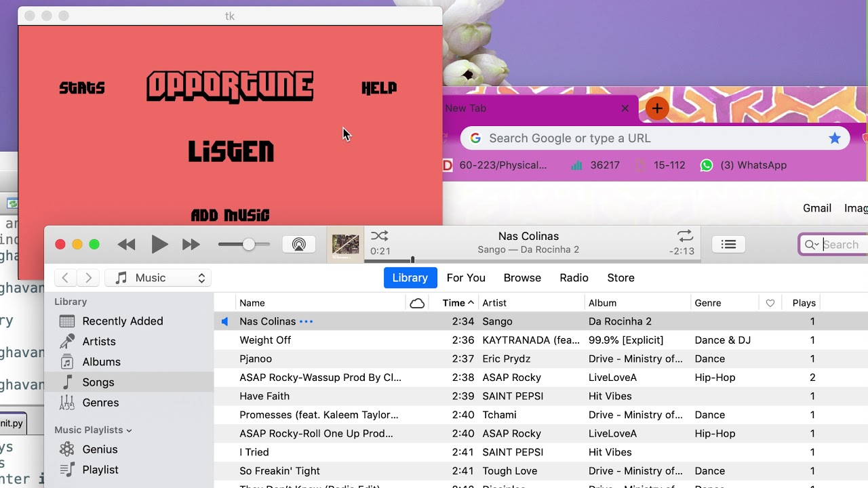
Task: Open the Store tab in iTunes
Action: [x=620, y=278]
